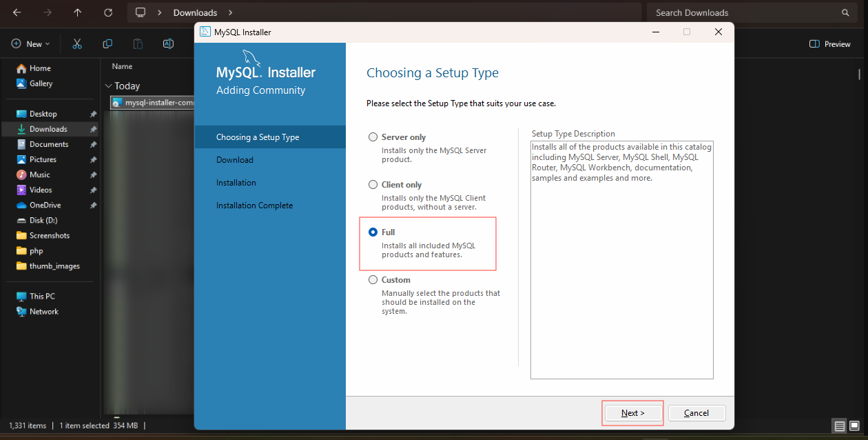Click inside Setup Type Description text box
868x440 pixels.
[x=621, y=260]
